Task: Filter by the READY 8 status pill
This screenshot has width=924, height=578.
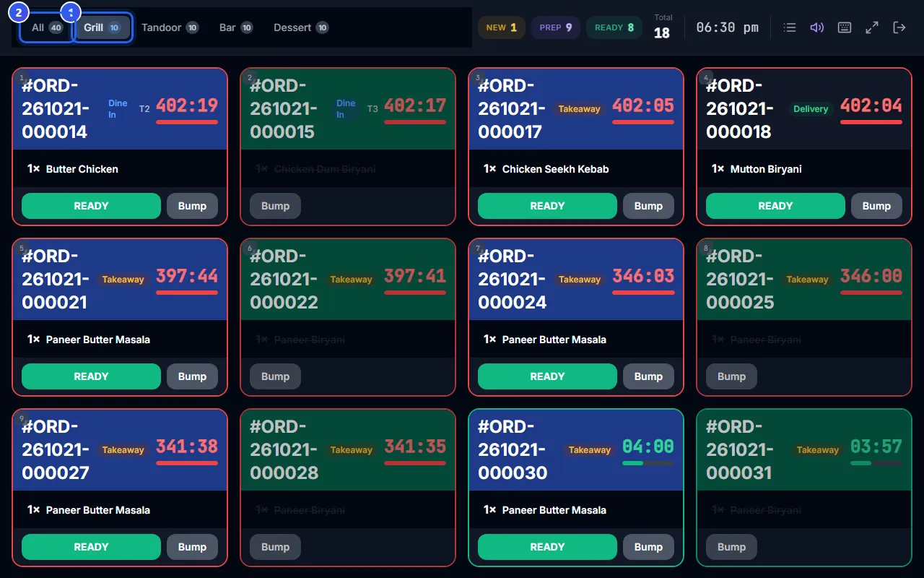Action: point(614,27)
